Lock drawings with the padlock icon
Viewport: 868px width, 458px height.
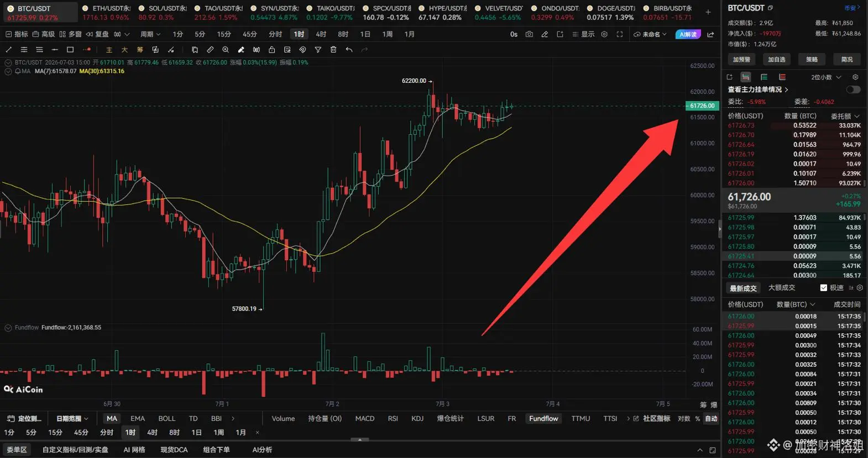pyautogui.click(x=271, y=50)
